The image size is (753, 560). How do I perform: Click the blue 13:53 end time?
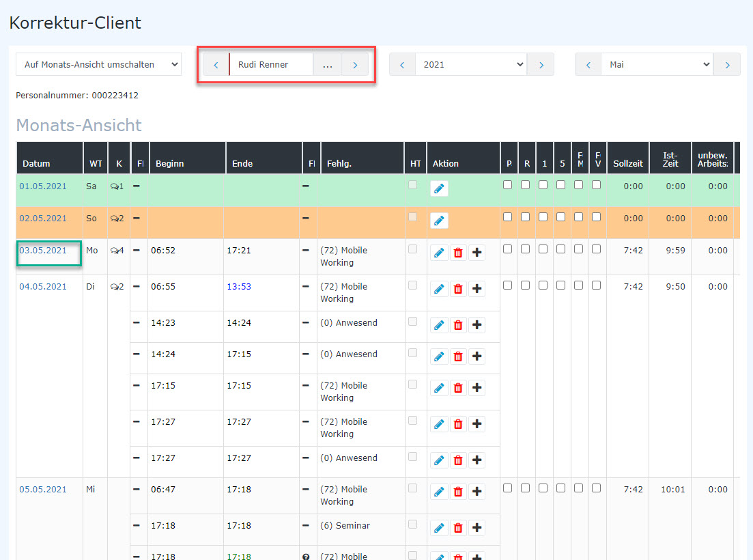(239, 287)
